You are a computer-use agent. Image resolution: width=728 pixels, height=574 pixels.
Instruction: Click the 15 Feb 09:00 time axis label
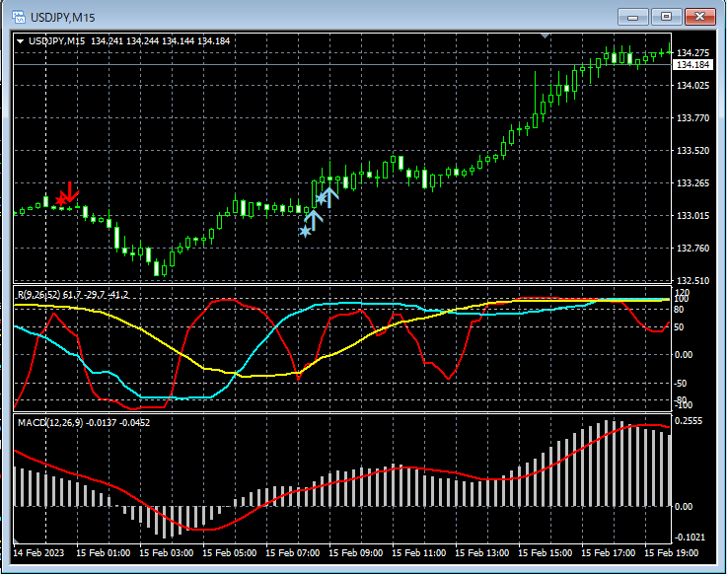click(356, 553)
